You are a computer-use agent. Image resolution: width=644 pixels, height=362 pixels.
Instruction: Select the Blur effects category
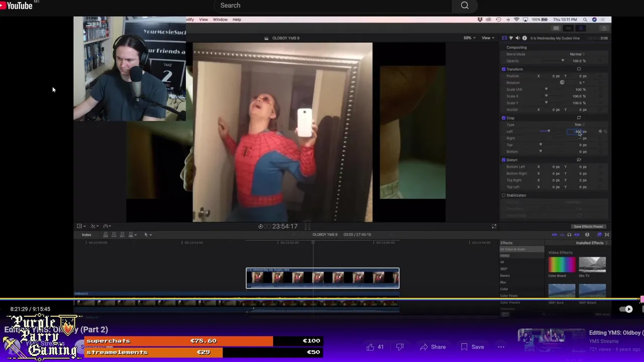click(x=503, y=282)
